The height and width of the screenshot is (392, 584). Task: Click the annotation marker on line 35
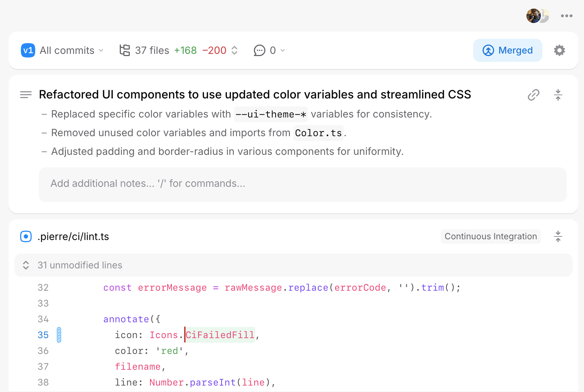[x=59, y=335]
